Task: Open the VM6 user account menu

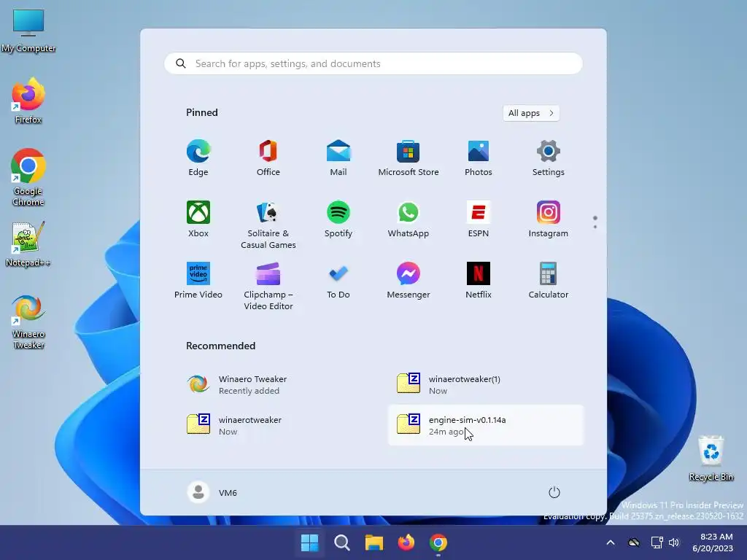Action: (212, 492)
